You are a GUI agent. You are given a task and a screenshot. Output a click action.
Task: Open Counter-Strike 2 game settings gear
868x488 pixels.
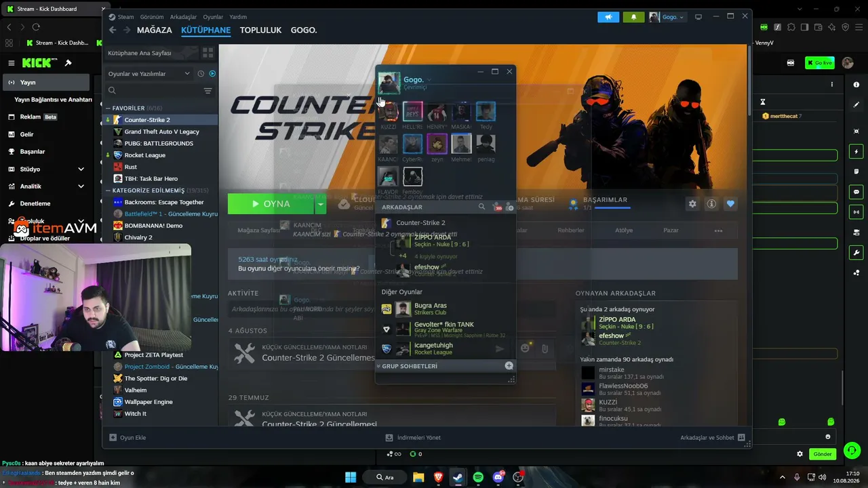tap(692, 203)
